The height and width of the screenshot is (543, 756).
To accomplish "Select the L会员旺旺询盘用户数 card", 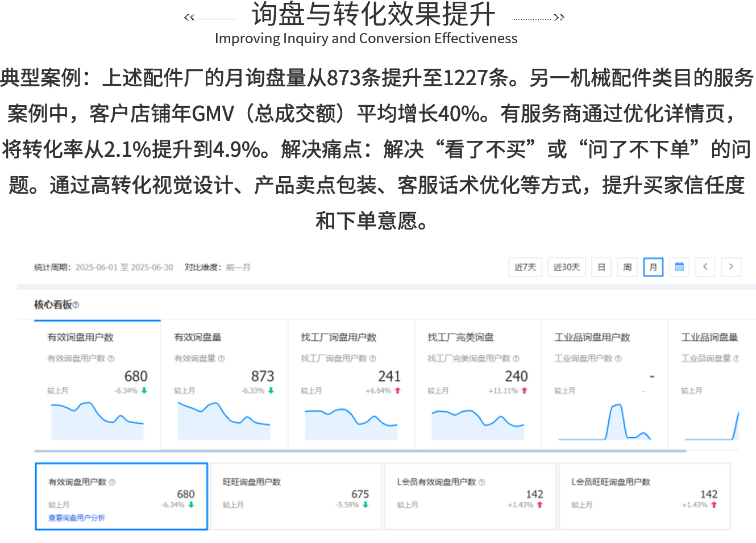I will (x=645, y=496).
